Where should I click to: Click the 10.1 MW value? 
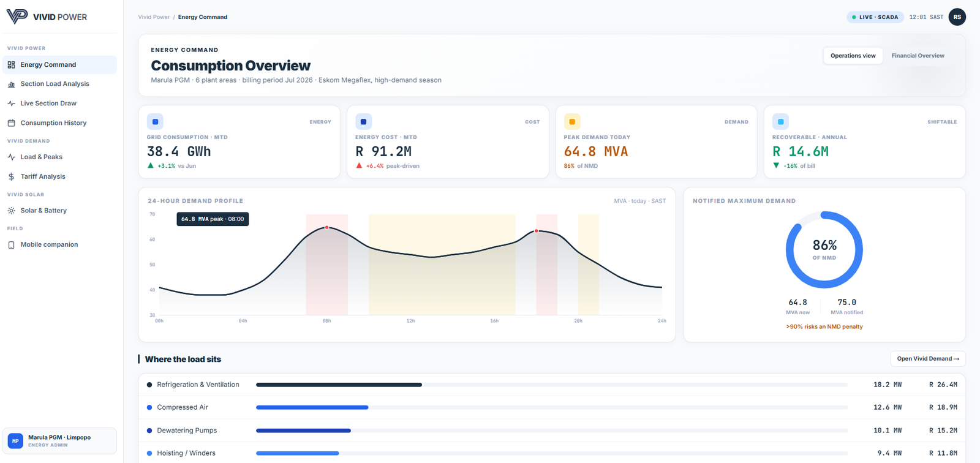(888, 431)
